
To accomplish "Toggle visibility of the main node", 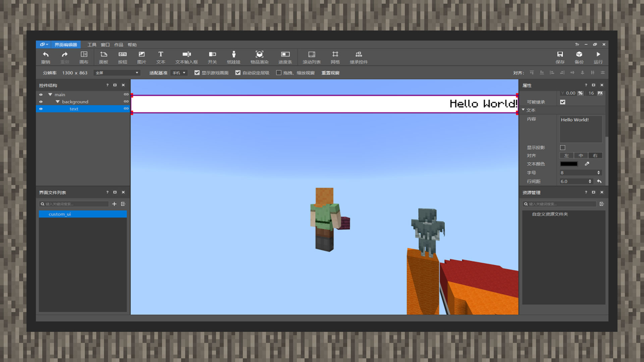I will [41, 95].
